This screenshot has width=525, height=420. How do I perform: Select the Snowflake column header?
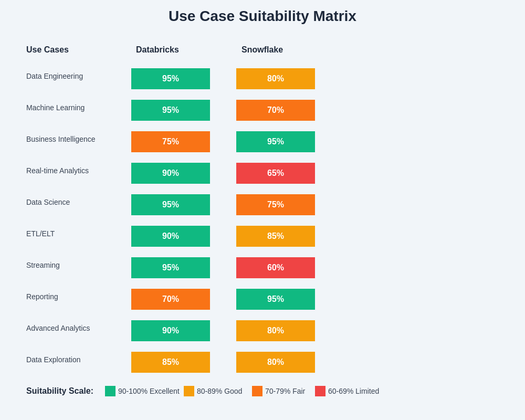pos(262,50)
